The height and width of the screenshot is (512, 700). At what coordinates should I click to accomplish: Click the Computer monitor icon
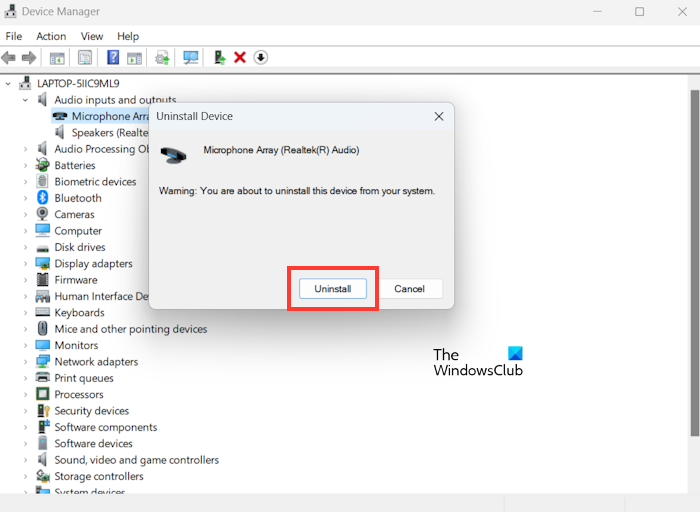coord(43,230)
